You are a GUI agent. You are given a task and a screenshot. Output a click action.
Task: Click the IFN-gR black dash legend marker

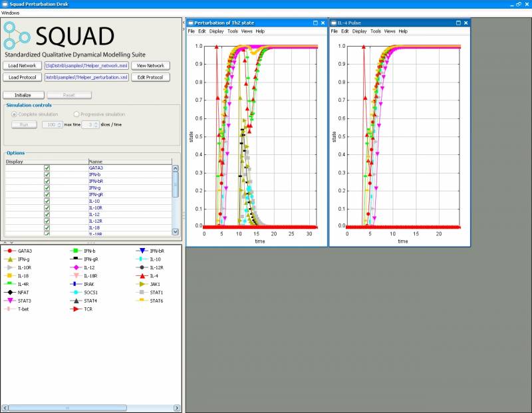[76, 259]
